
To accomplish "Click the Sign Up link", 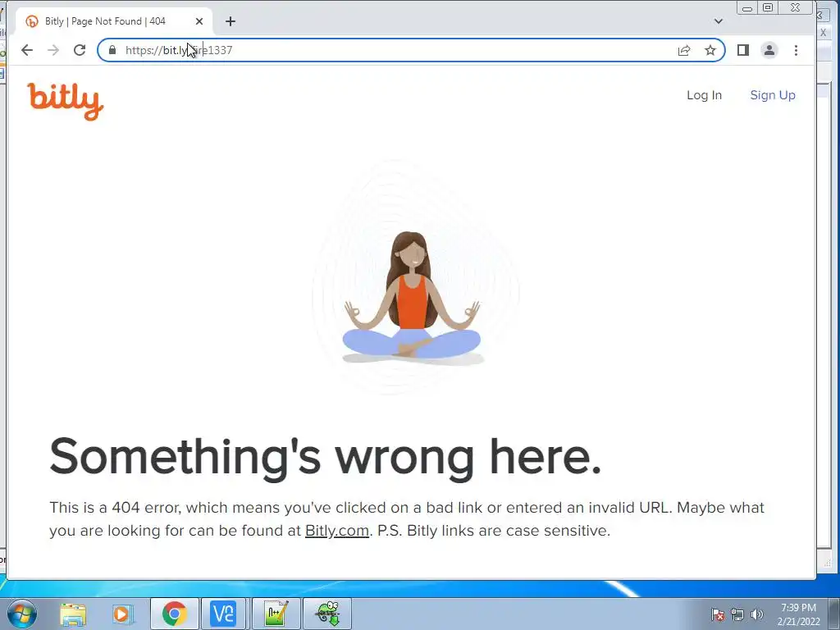I will click(x=773, y=95).
